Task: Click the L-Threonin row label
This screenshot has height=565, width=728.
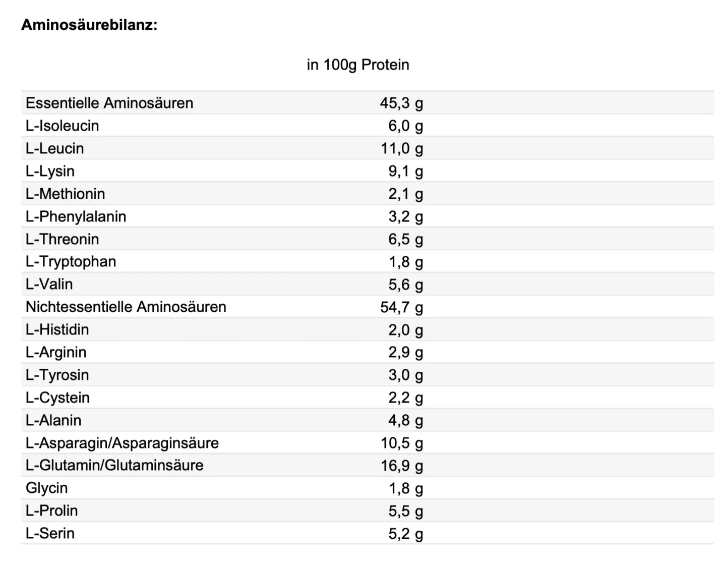Action: point(63,239)
